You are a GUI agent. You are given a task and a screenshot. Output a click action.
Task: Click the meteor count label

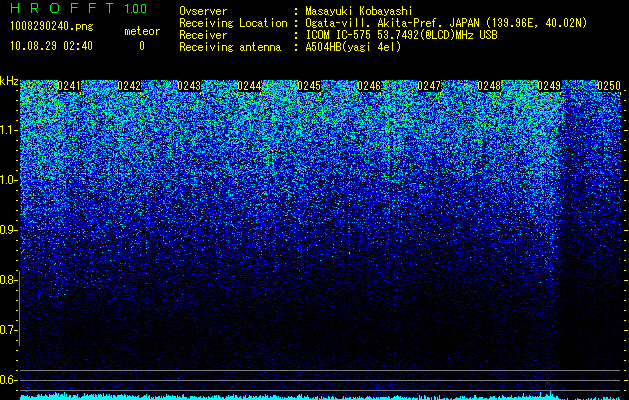click(x=142, y=31)
